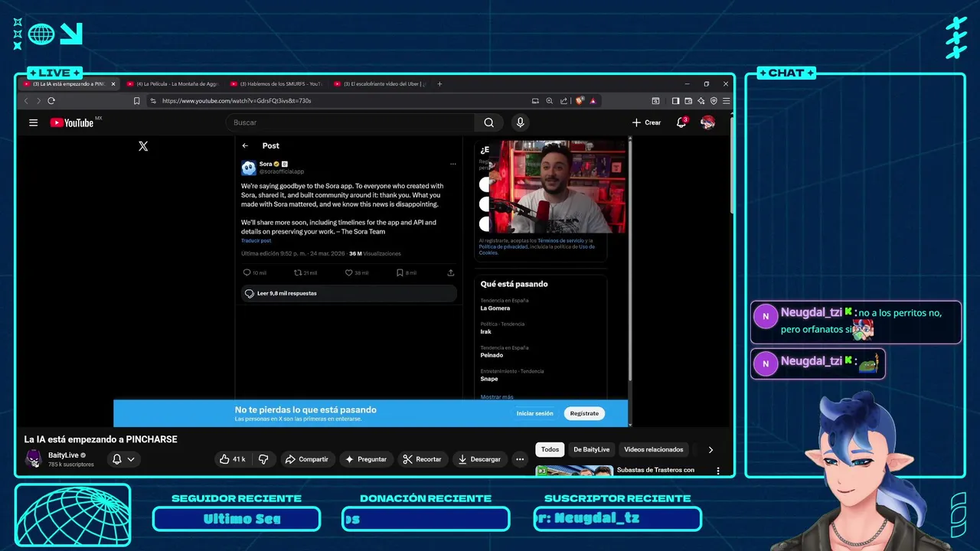Open the YouTube account avatar menu
The height and width of the screenshot is (551, 980).
[x=707, y=122]
